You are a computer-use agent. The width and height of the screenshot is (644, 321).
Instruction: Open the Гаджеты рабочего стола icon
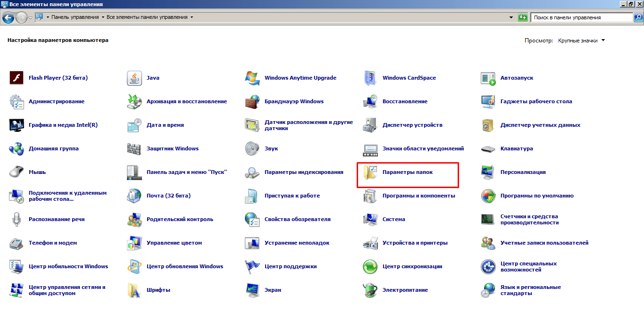click(488, 101)
